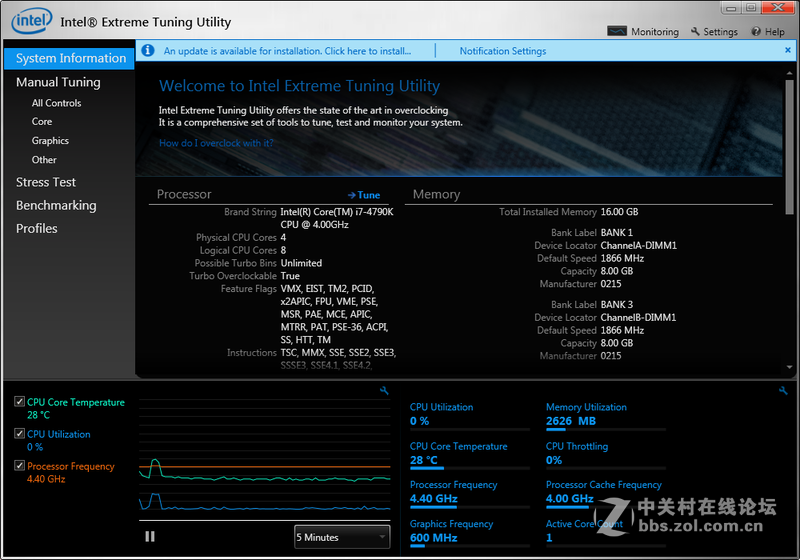Dismiss the update notification bar with the X
The width and height of the screenshot is (800, 560).
click(788, 50)
